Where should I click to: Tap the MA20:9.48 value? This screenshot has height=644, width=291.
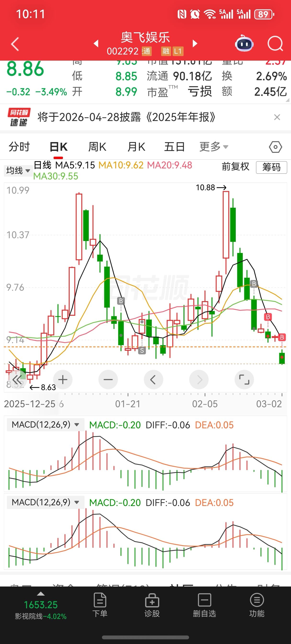(170, 165)
